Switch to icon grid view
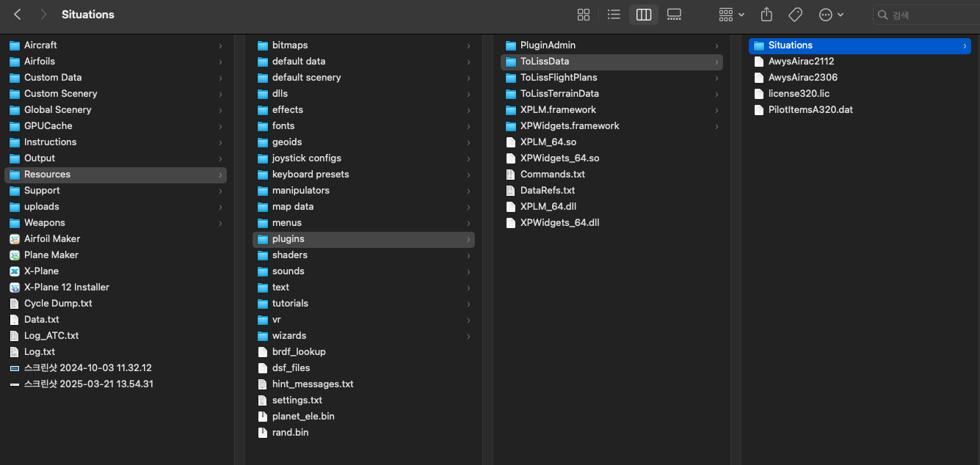 tap(584, 15)
